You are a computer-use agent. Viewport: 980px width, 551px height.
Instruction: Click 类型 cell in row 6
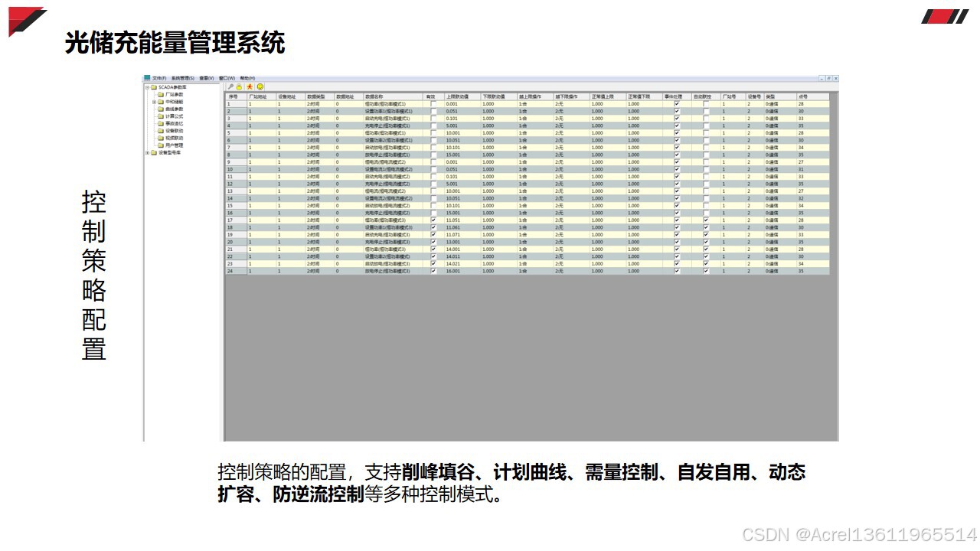(780, 140)
